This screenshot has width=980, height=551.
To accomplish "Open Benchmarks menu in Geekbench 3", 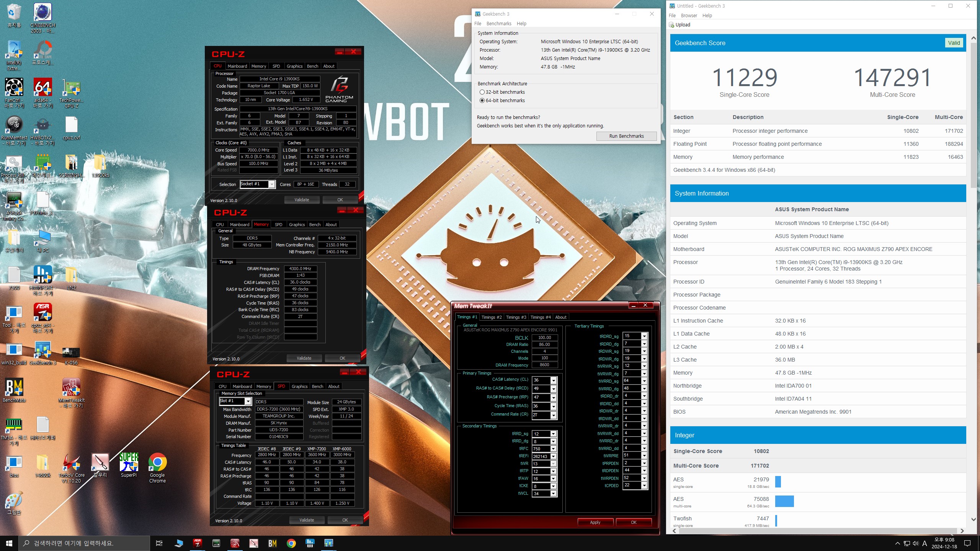I will [x=498, y=23].
